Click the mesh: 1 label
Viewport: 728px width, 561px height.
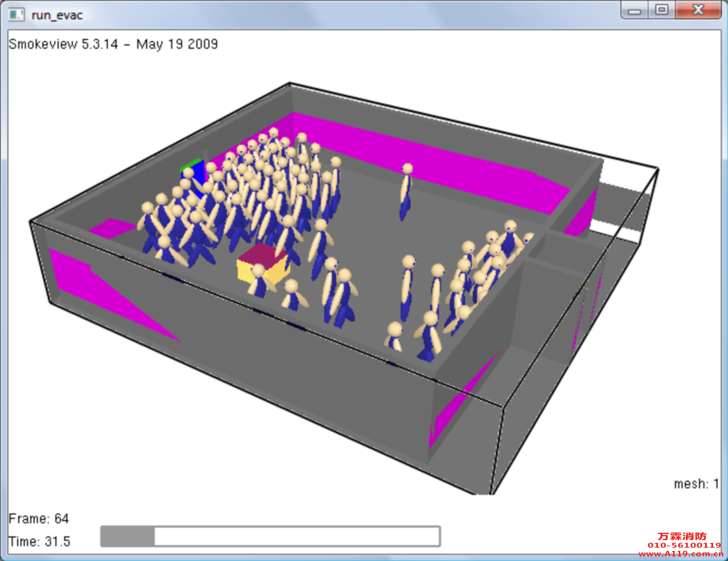pyautogui.click(x=696, y=484)
